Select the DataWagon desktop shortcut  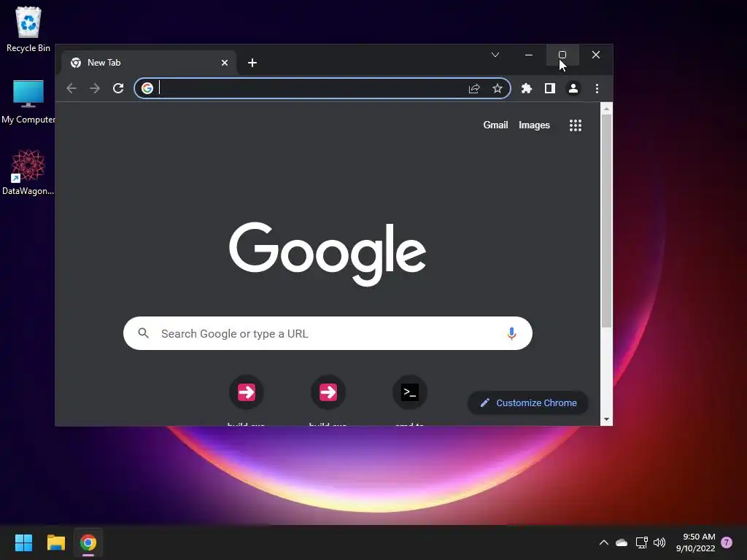(28, 172)
